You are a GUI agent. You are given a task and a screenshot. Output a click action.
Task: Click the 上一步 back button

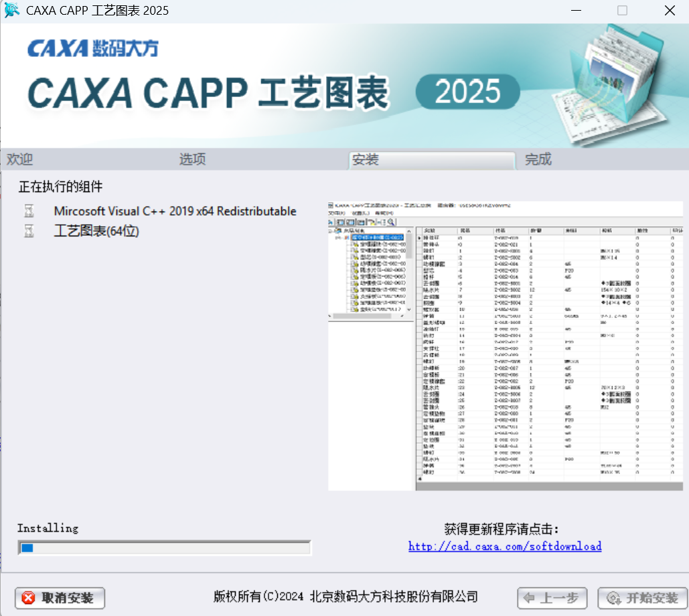click(x=552, y=598)
